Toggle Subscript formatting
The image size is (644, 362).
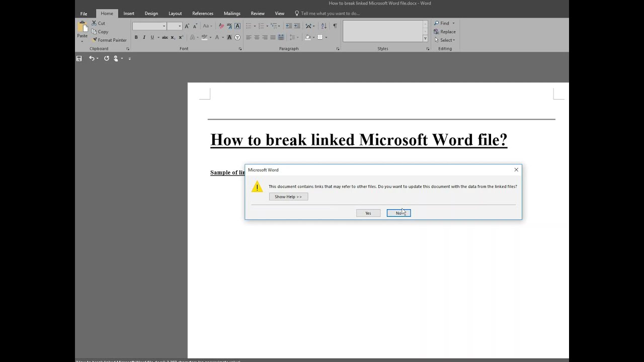(x=173, y=37)
